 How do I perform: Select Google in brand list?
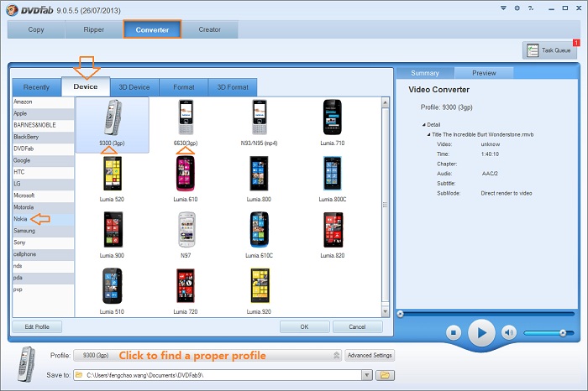click(x=43, y=160)
